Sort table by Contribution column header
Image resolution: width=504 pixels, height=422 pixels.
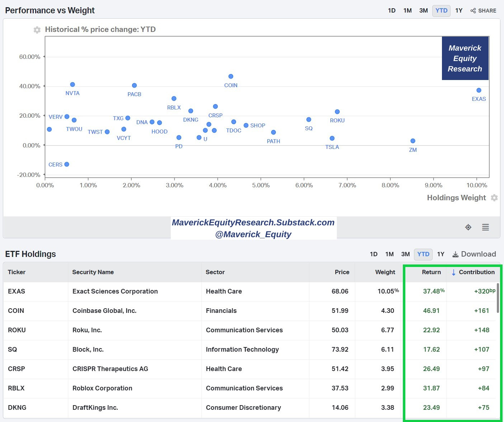(477, 272)
